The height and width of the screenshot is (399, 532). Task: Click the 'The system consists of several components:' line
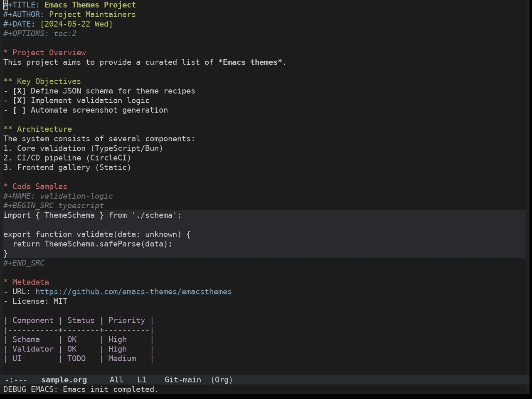pyautogui.click(x=99, y=139)
